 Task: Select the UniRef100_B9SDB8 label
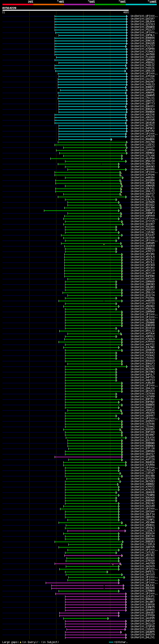tap(143, 180)
